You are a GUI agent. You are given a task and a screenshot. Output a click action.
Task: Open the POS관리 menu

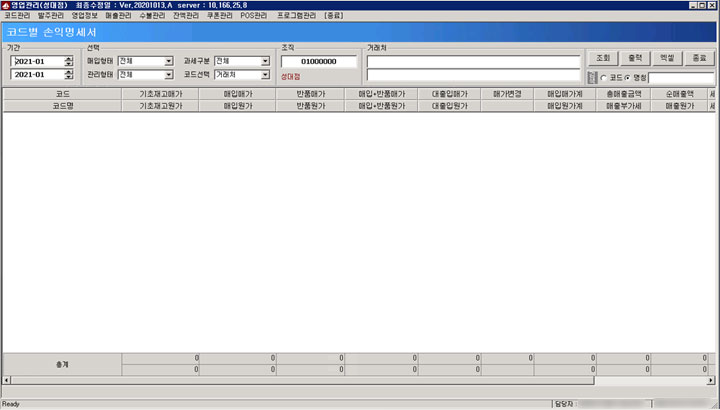(254, 16)
